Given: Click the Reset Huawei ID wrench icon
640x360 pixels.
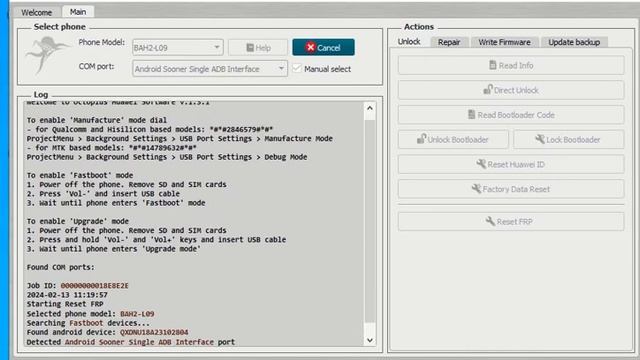Looking at the screenshot, I should pos(481,164).
